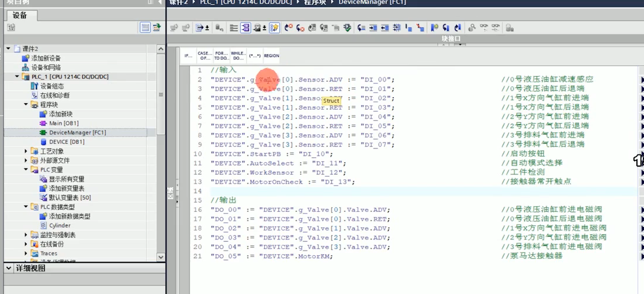The image size is (644, 294).
Task: Open the 在线和诊断 diagnostics item
Action: (x=54, y=95)
